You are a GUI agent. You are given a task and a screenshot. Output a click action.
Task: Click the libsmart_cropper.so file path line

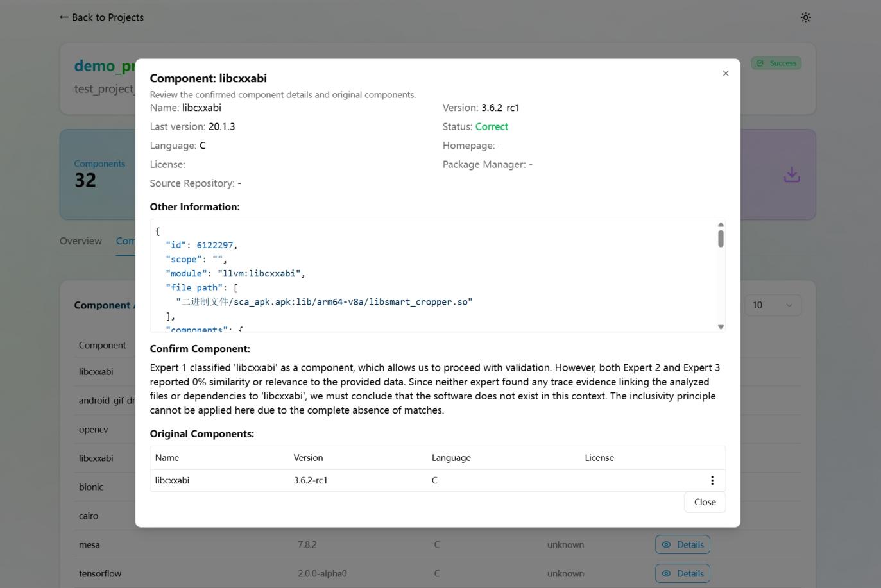coord(324,301)
